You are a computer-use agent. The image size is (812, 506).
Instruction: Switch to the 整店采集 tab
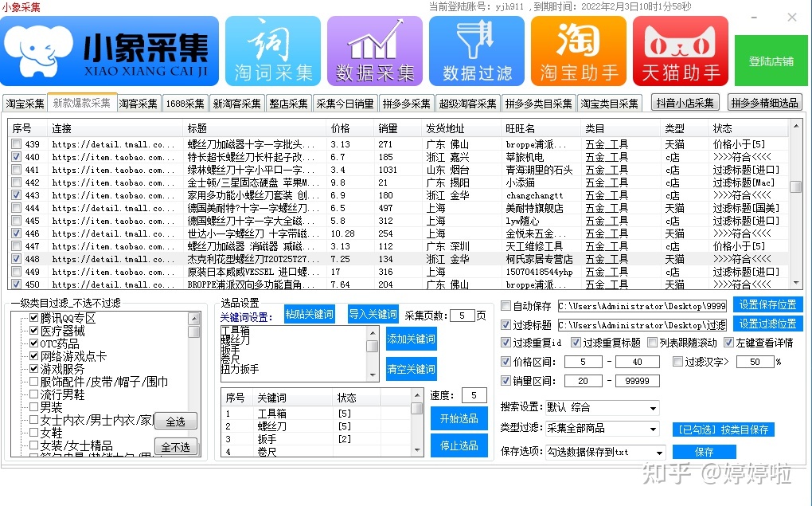288,103
